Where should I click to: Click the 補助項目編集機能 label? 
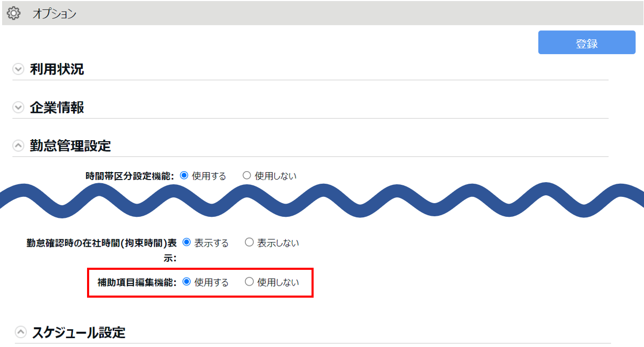click(x=137, y=282)
